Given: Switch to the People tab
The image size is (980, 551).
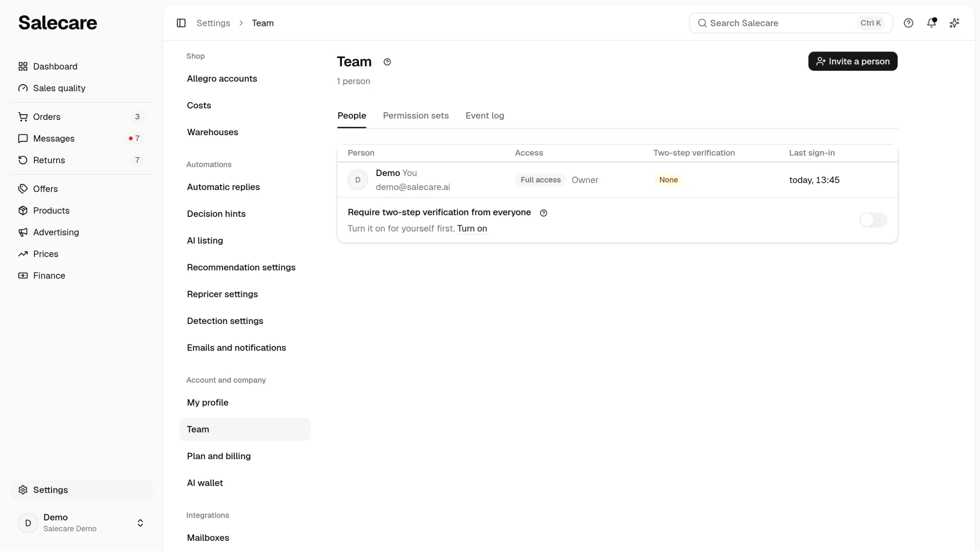Looking at the screenshot, I should pyautogui.click(x=352, y=116).
